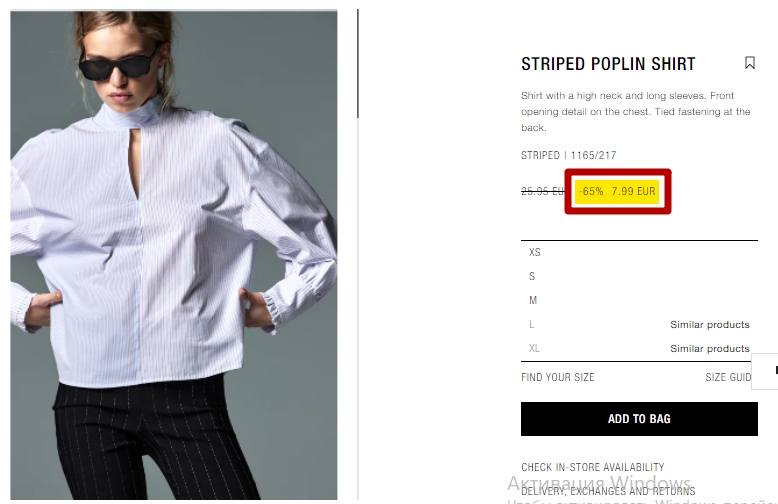This screenshot has height=504, width=778.
Task: Click the model photo of the shirt
Action: coord(174,255)
